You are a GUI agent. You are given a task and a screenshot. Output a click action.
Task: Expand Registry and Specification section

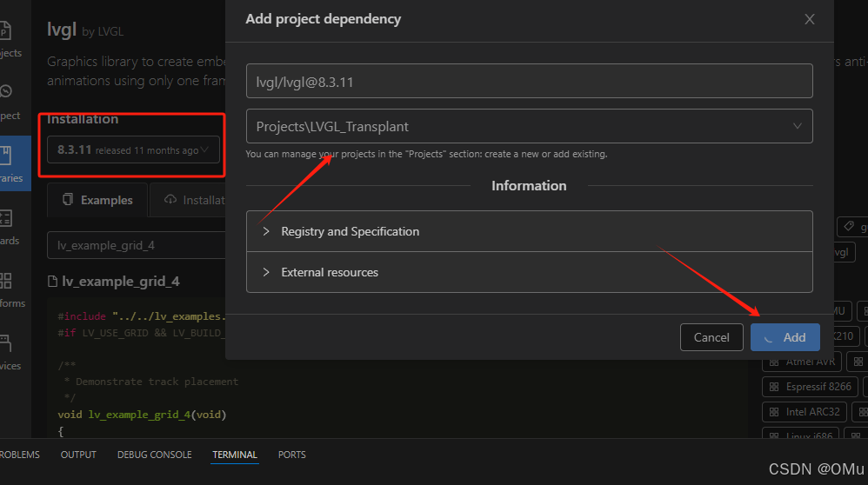(x=529, y=231)
